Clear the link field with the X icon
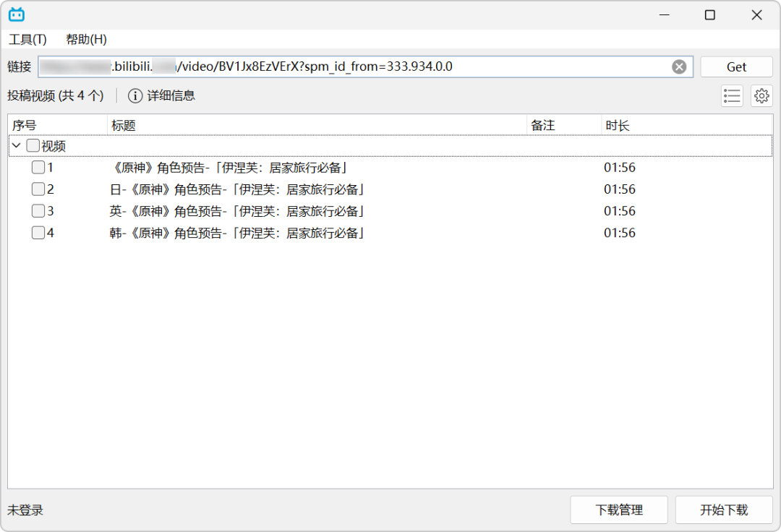 679,66
